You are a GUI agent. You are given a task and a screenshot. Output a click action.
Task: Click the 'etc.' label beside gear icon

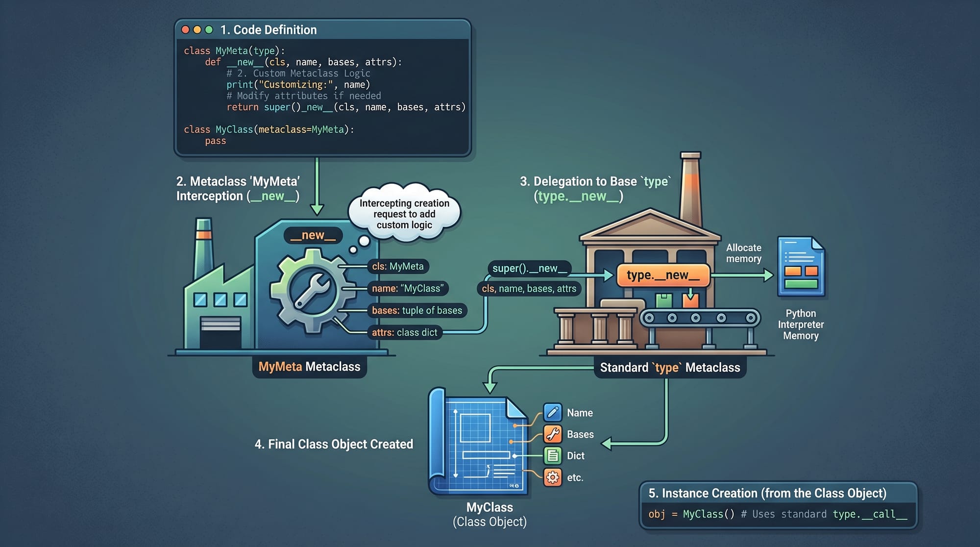[575, 477]
